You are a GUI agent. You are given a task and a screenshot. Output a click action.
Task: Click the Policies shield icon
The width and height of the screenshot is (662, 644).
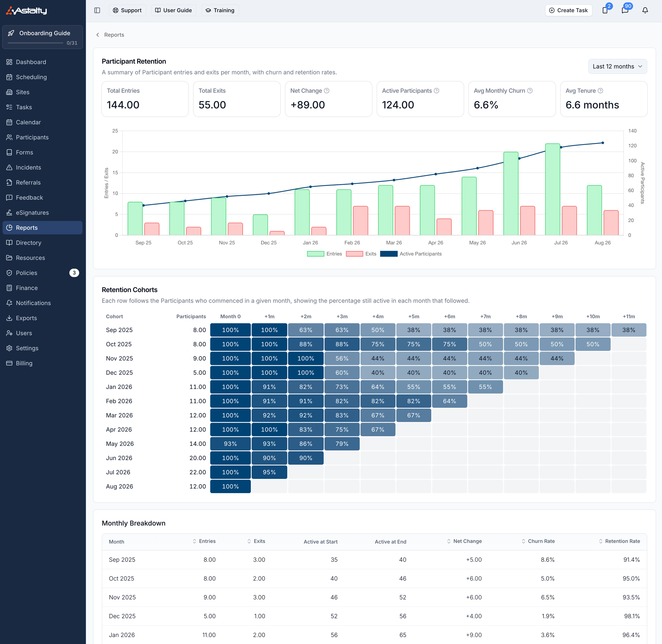pyautogui.click(x=9, y=273)
